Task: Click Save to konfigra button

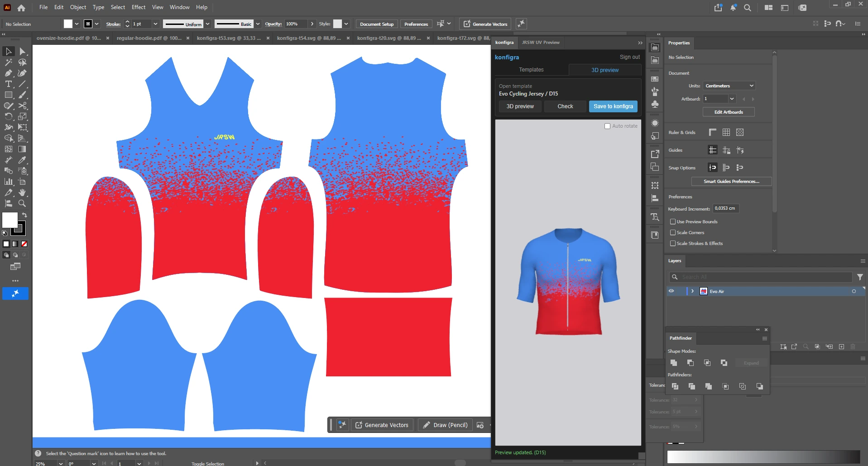Action: tap(613, 106)
